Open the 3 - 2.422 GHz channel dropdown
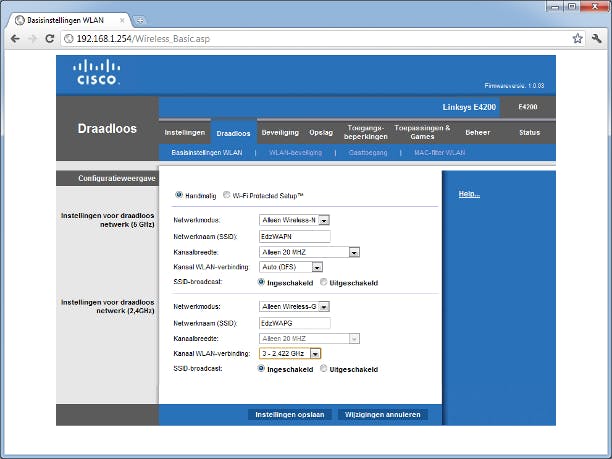The width and height of the screenshot is (612, 459). pyautogui.click(x=290, y=354)
